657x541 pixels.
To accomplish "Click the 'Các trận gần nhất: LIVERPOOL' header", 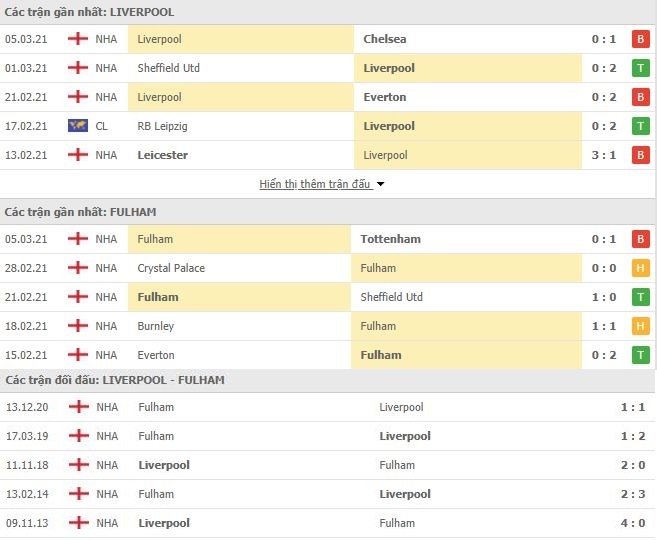I will (x=89, y=12).
